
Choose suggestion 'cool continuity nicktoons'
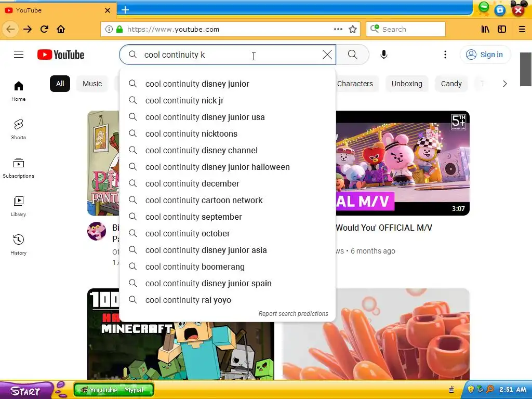point(228,134)
